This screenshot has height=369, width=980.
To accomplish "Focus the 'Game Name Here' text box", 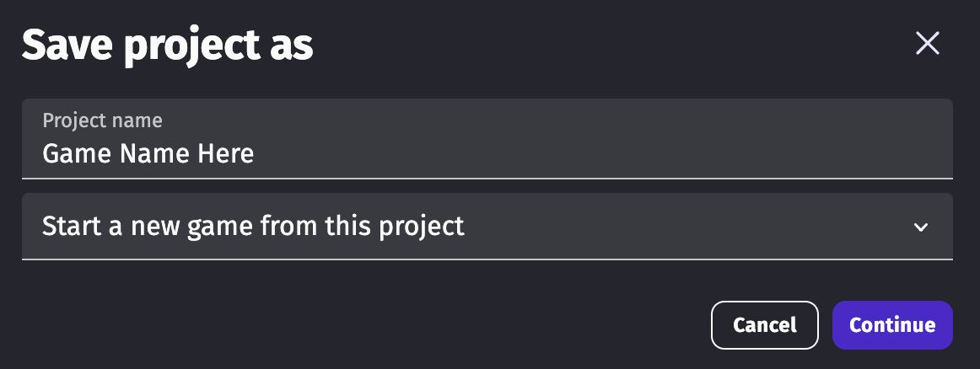I will click(x=487, y=152).
